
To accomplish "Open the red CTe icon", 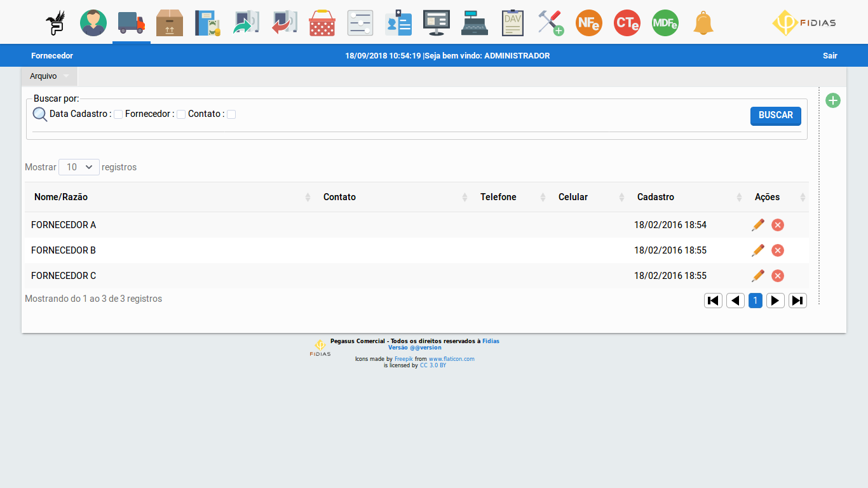I will (627, 23).
